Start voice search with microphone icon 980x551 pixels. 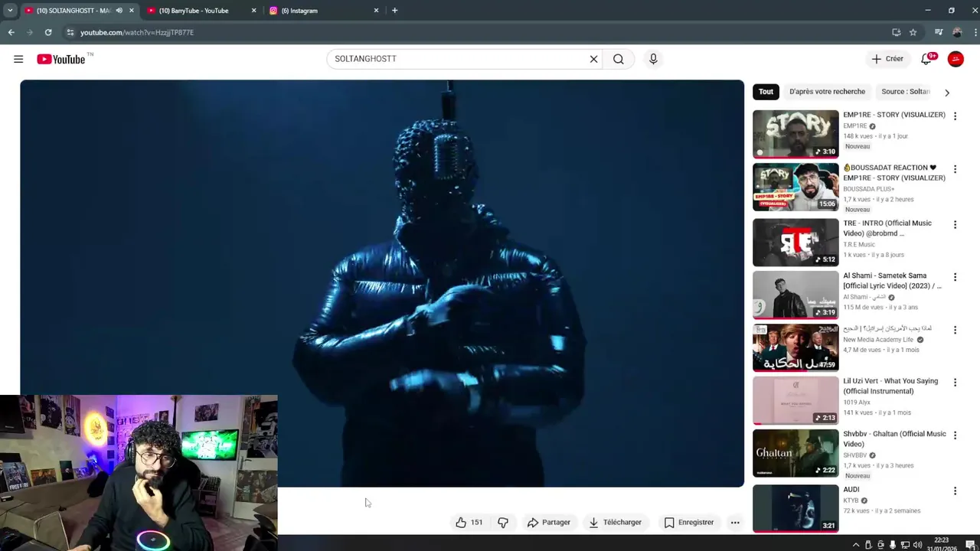click(653, 59)
